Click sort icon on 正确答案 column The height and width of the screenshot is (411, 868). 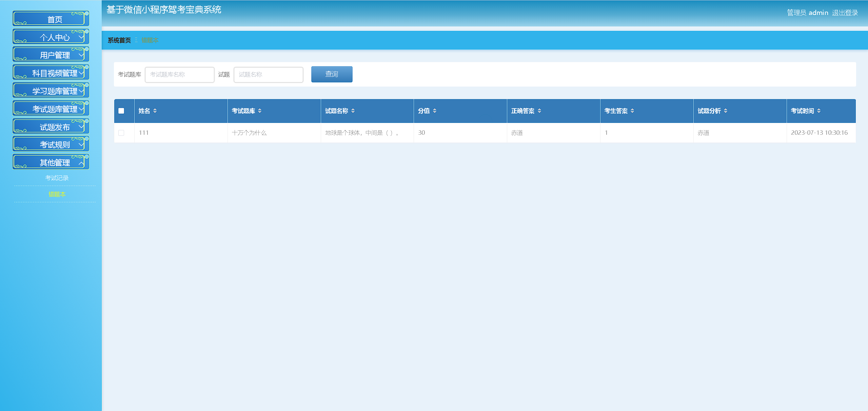pyautogui.click(x=539, y=111)
